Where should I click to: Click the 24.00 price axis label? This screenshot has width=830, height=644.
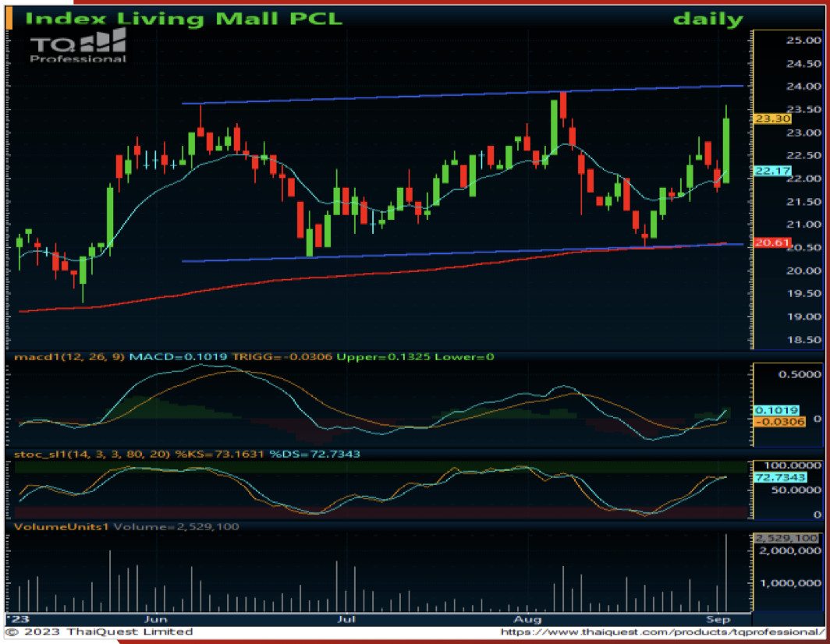tap(803, 87)
